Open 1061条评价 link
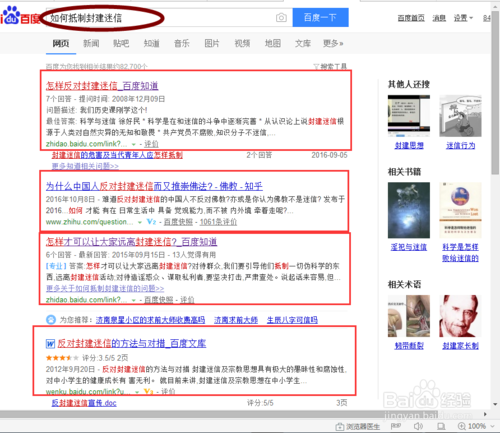This screenshot has width=500, height=433. coord(218,222)
